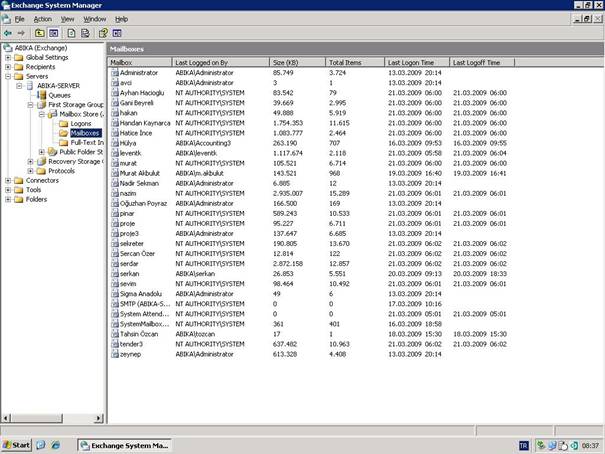Open the Help menu
This screenshot has height=454, width=605.
tap(121, 19)
